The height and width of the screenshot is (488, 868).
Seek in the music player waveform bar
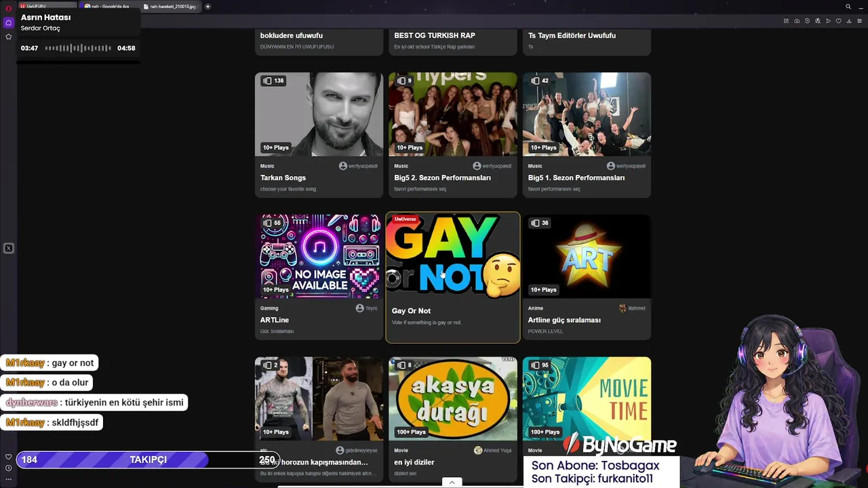tap(78, 48)
